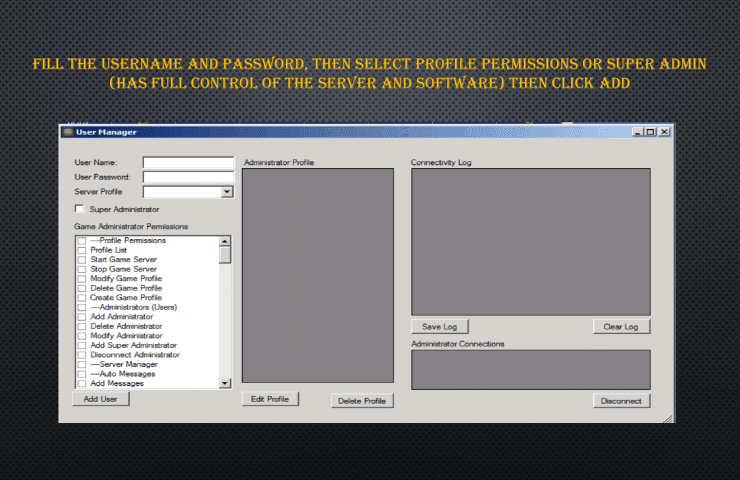This screenshot has height=480, width=740.
Task: Click the Save Log button
Action: pyautogui.click(x=439, y=327)
